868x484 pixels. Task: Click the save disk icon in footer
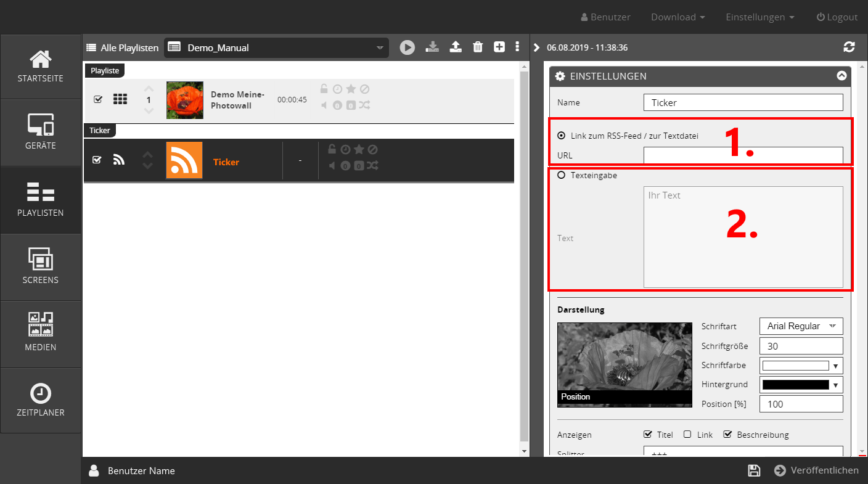point(753,470)
